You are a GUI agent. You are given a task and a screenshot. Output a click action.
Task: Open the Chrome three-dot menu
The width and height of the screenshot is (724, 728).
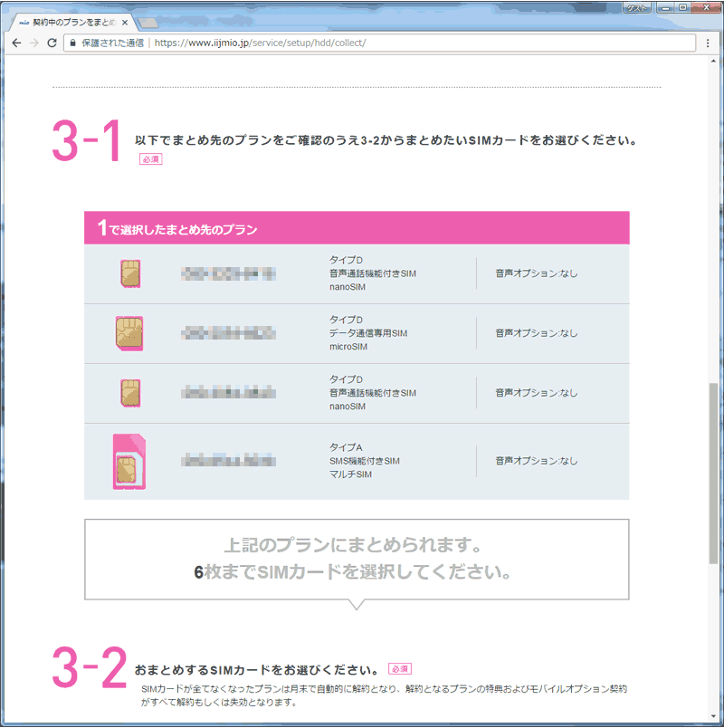coord(708,43)
